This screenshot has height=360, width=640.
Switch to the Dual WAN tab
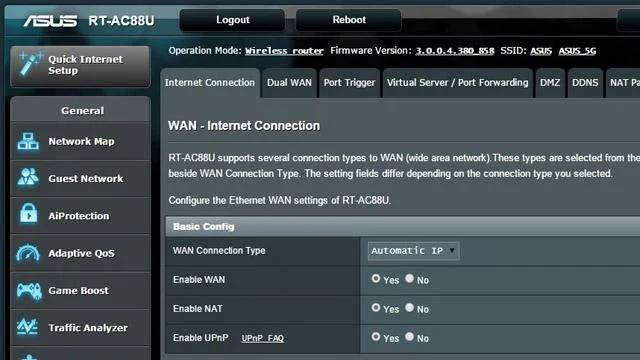[289, 83]
